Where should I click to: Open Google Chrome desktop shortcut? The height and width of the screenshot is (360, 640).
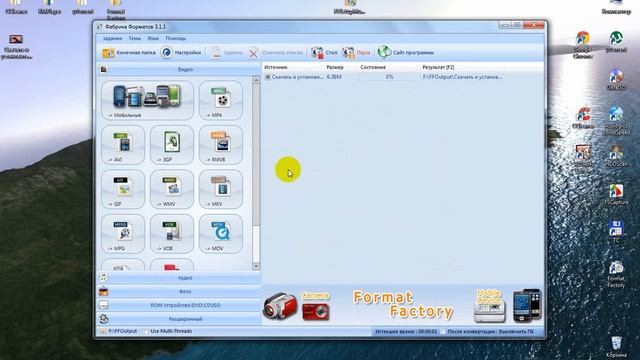583,45
